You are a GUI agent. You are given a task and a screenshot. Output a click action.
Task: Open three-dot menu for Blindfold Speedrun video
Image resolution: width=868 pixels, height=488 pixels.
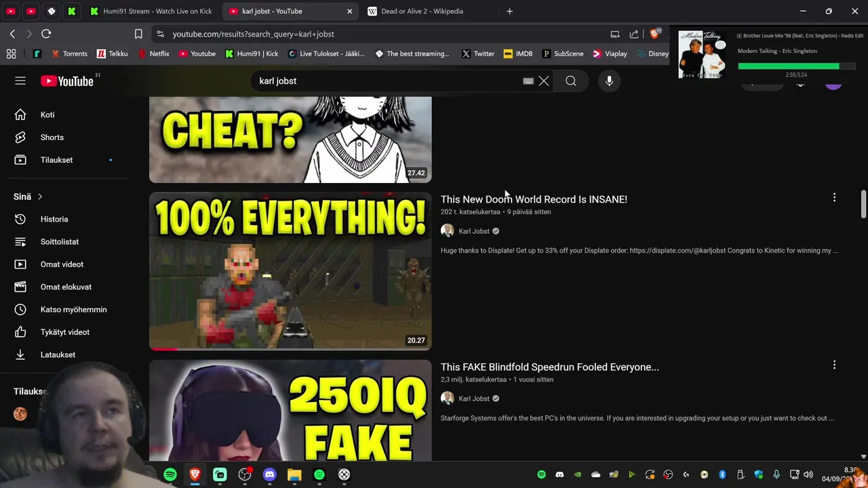[834, 365]
